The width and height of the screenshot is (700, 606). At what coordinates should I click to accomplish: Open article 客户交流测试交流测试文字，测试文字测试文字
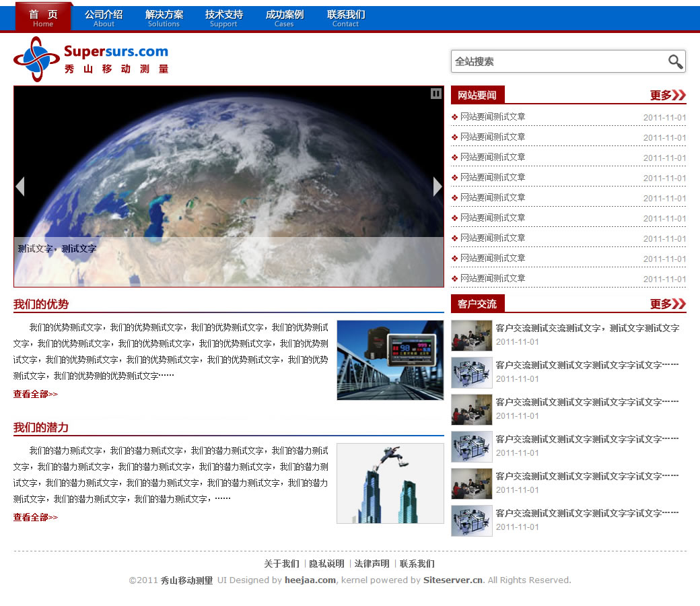tap(588, 328)
